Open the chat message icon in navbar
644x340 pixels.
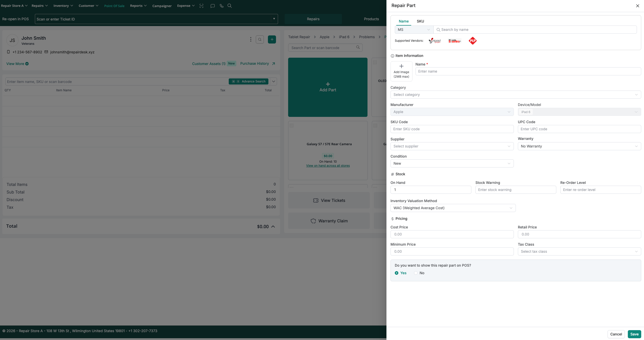[x=213, y=6]
